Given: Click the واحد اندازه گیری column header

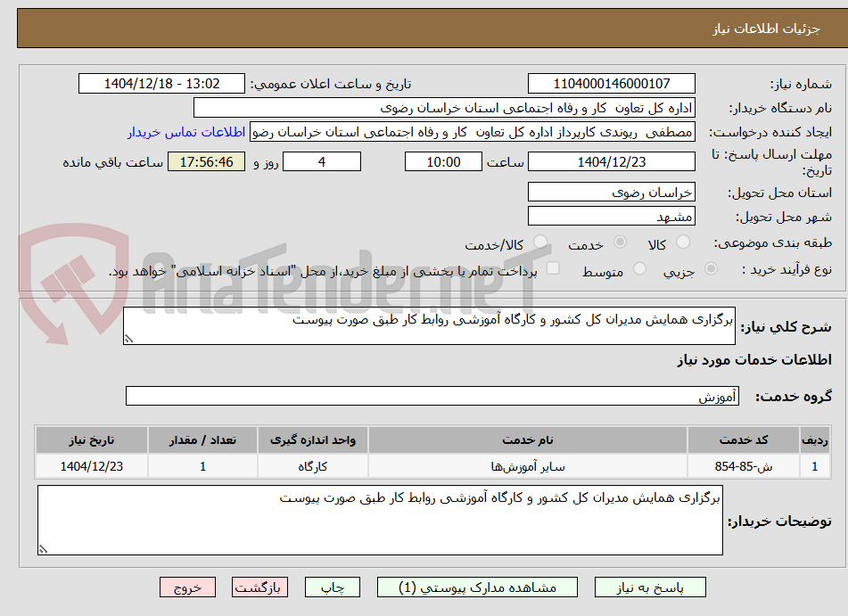Looking at the screenshot, I should click(x=313, y=440).
